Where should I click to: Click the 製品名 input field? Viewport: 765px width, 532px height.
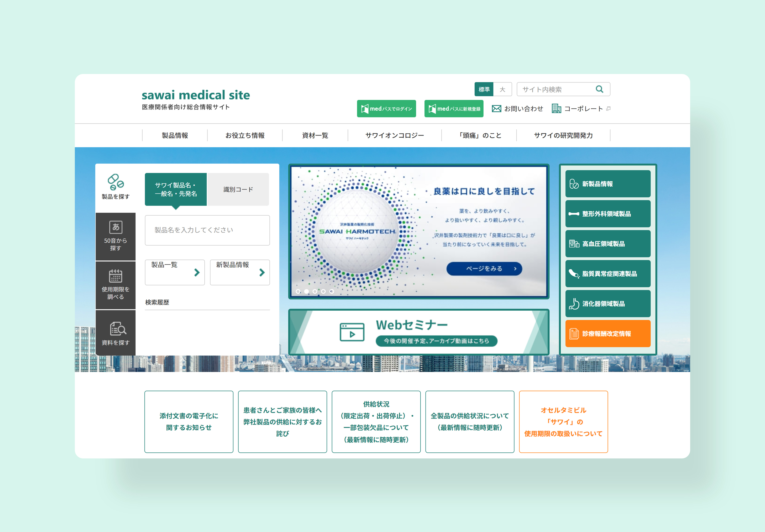207,230
